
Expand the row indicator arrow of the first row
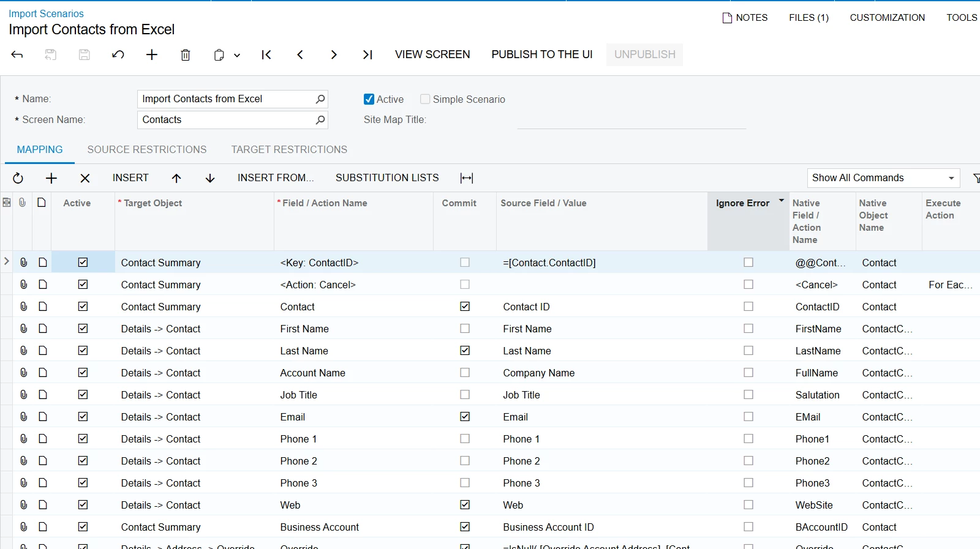tap(7, 261)
